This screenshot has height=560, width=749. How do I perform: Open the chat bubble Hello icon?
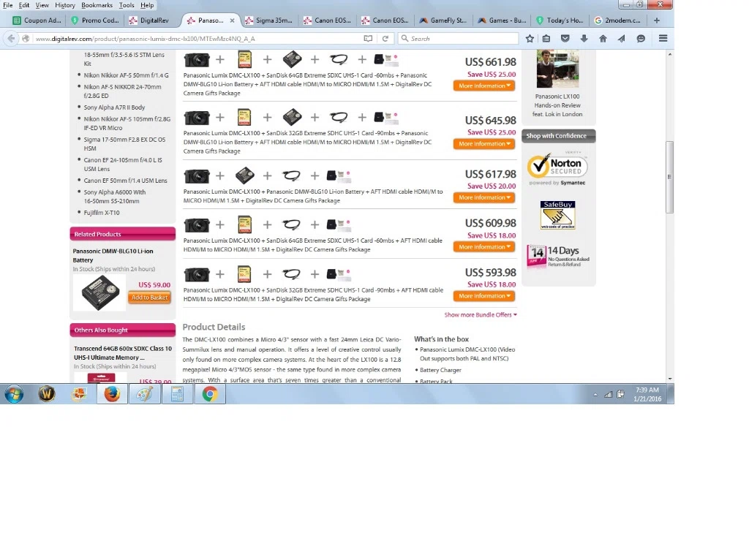point(641,39)
